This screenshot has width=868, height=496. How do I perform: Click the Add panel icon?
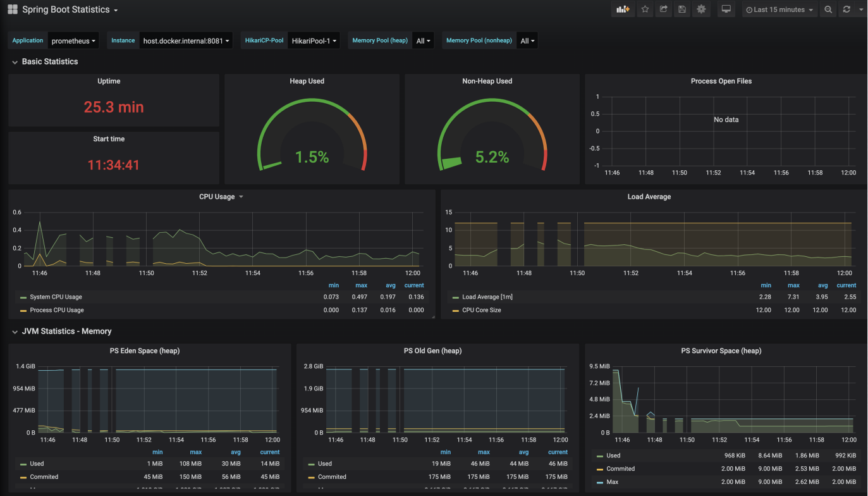623,9
